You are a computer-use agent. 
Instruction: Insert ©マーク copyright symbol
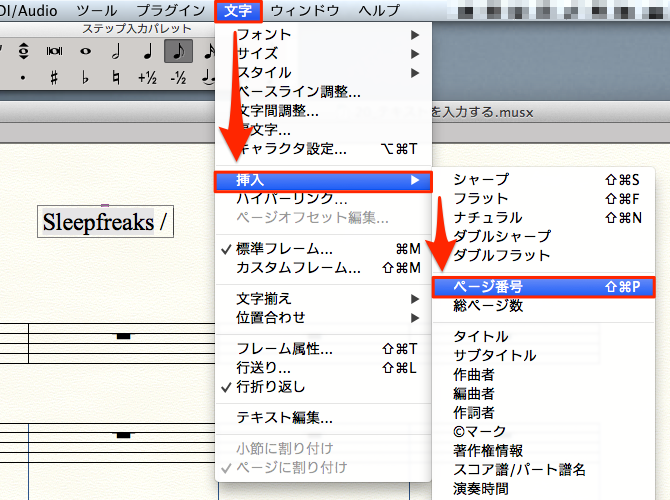[x=543, y=432]
